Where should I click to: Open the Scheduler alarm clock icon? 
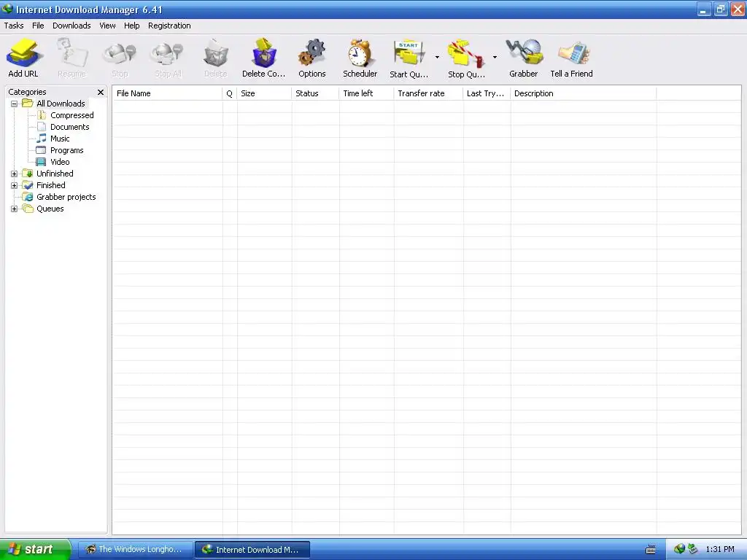360,53
